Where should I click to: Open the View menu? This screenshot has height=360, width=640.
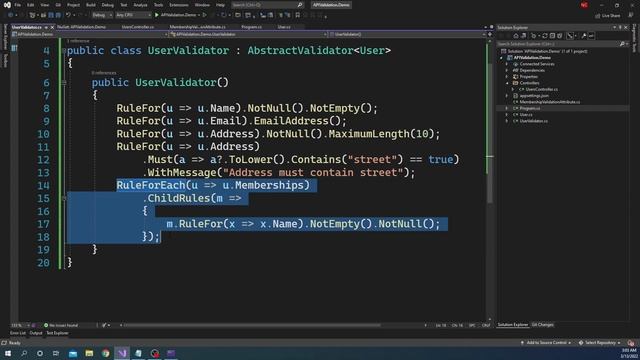44,5
